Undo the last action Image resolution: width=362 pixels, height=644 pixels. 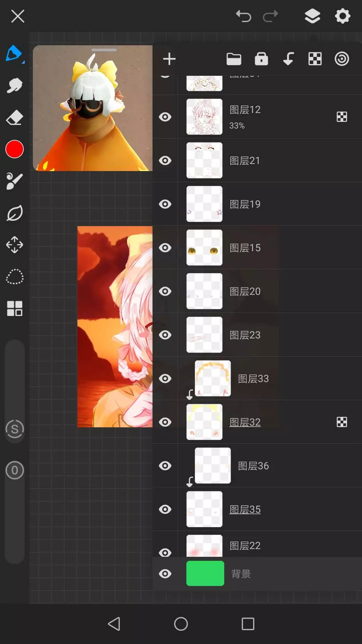click(x=243, y=16)
